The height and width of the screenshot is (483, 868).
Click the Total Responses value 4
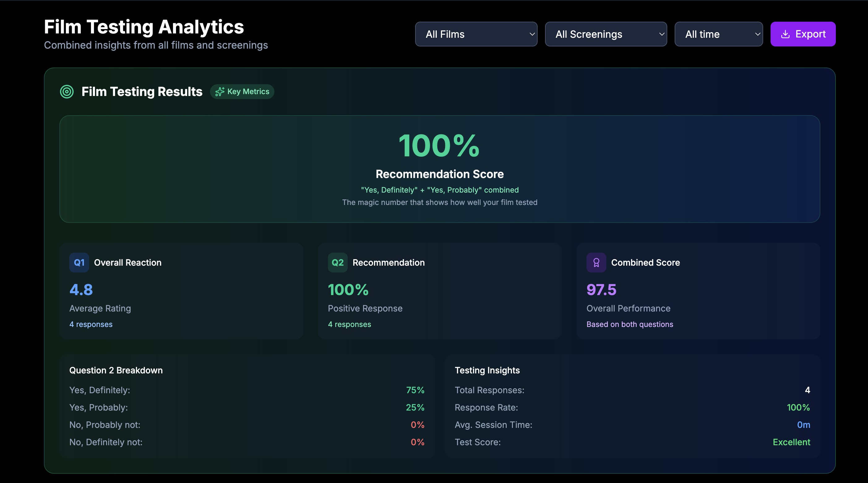click(x=807, y=390)
